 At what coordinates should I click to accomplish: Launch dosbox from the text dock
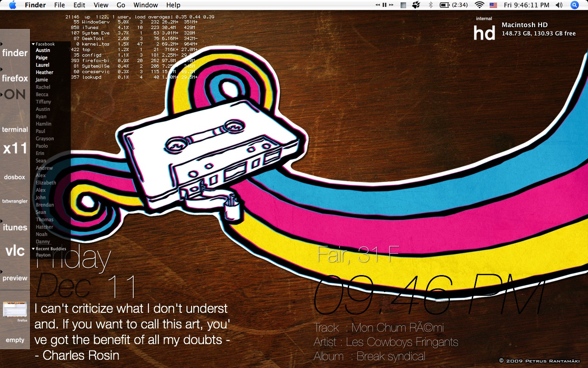tap(15, 177)
